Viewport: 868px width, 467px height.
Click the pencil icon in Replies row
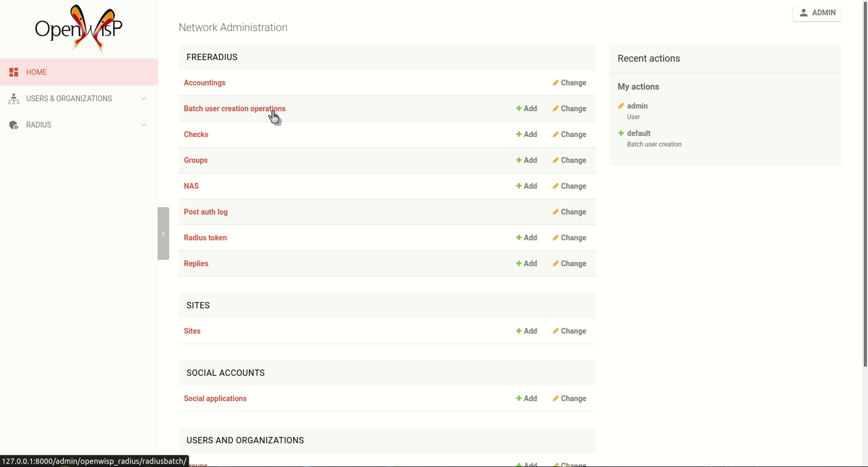pos(555,264)
